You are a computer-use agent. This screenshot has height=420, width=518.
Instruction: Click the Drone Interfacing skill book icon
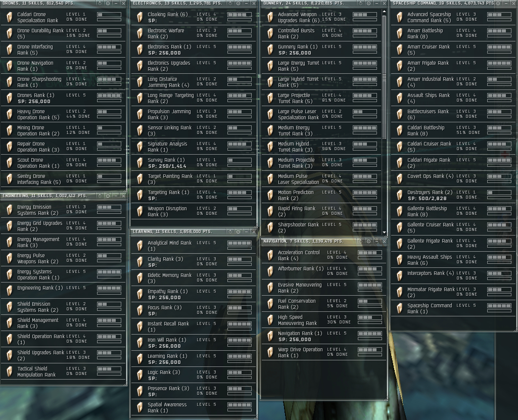[10, 50]
